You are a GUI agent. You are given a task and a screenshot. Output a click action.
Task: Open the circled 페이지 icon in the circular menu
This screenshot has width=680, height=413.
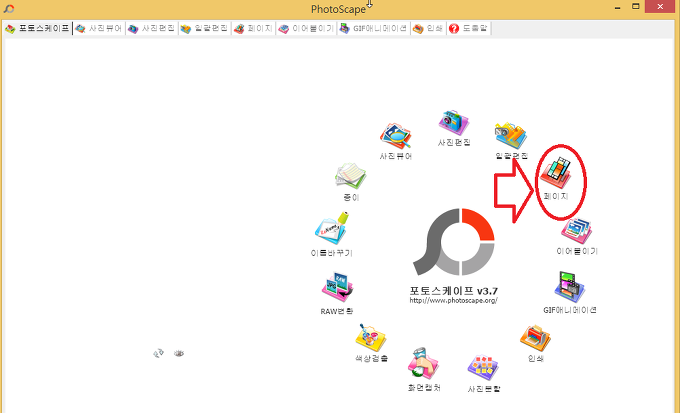click(x=556, y=173)
